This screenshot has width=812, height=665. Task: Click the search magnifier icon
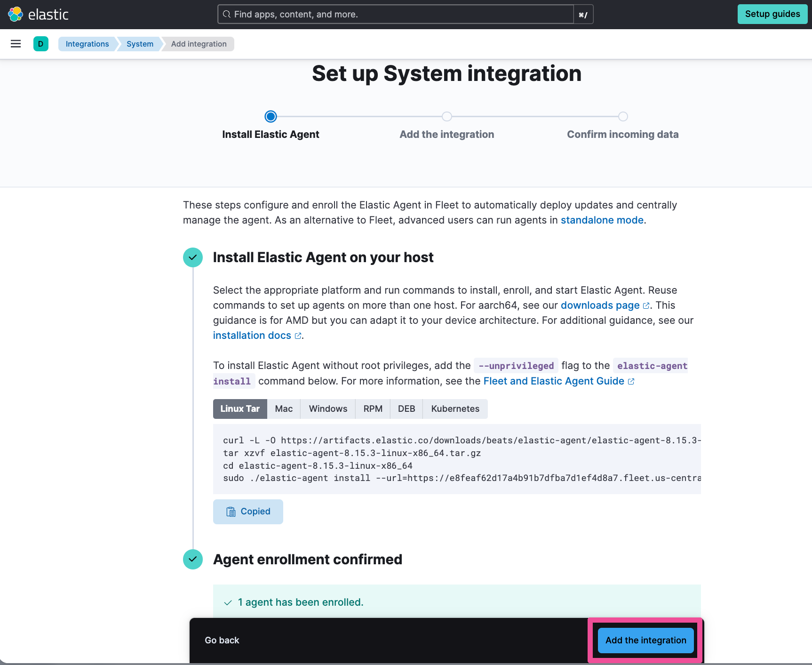point(227,14)
